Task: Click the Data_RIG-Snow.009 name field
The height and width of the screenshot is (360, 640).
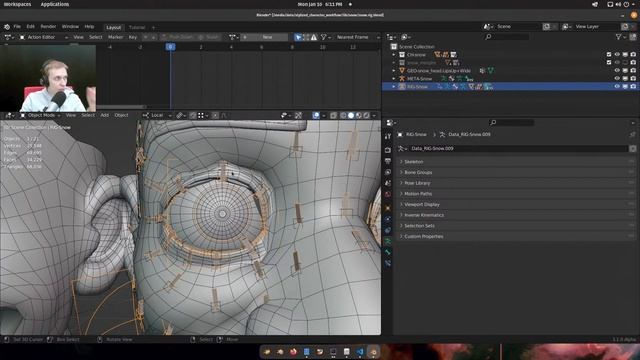Action: click(518, 149)
